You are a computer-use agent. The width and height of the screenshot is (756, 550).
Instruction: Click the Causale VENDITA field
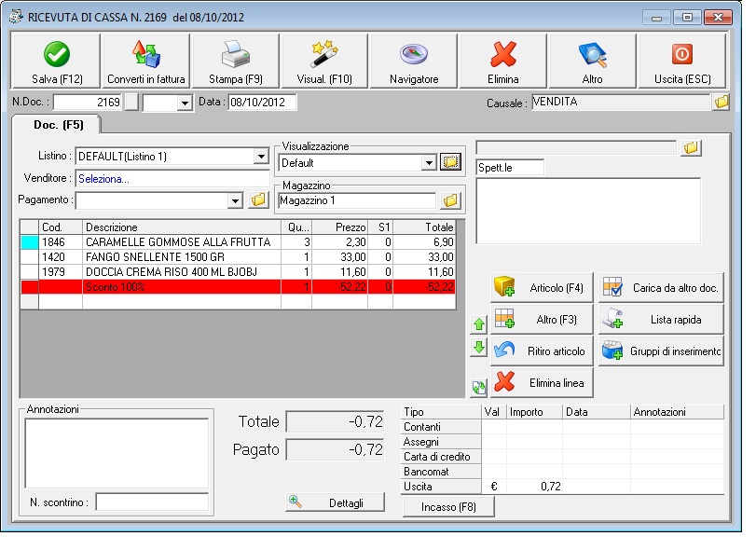(x=622, y=102)
